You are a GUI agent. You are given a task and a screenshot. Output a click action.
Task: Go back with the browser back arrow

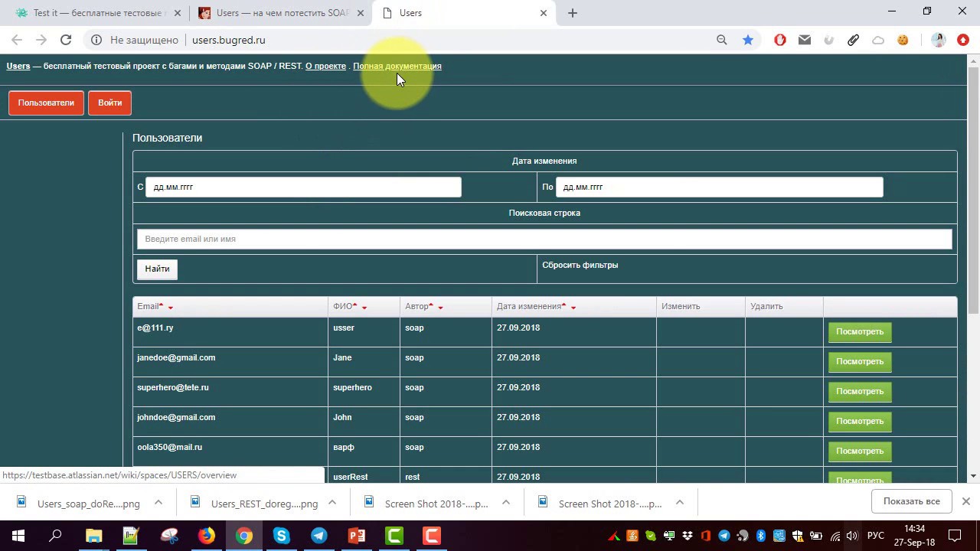pos(17,40)
